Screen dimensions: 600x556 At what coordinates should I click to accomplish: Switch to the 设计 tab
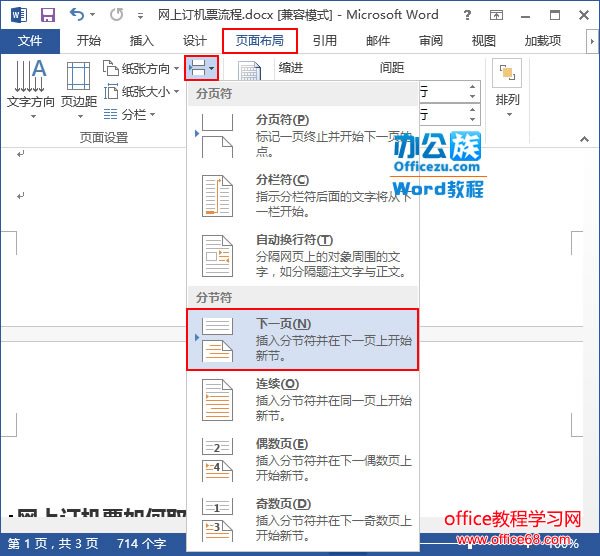194,41
